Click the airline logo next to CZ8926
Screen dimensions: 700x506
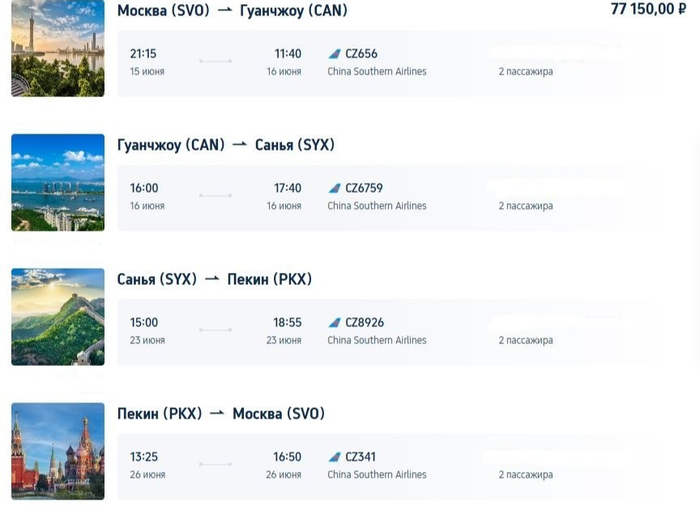coord(334,322)
